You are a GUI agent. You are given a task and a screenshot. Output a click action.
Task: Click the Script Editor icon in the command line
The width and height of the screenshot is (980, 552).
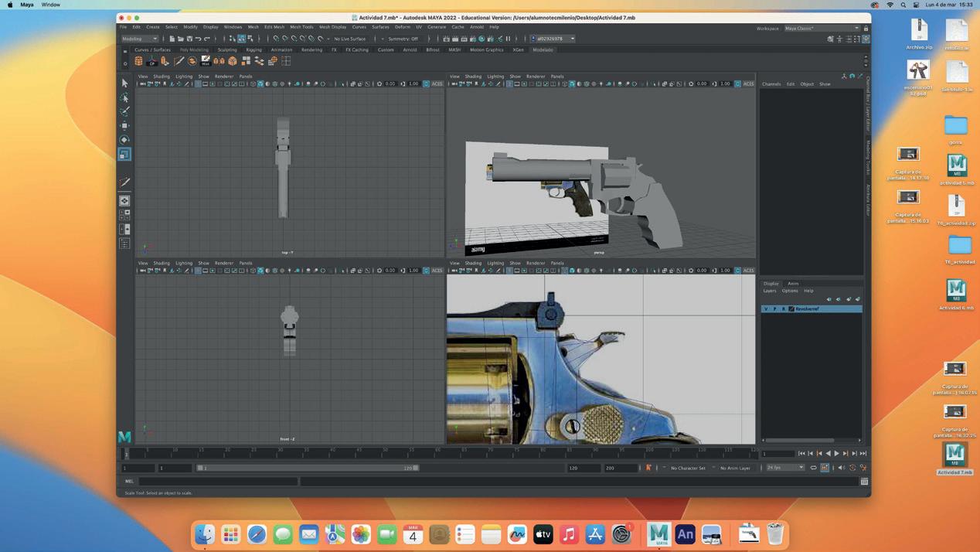(x=864, y=481)
